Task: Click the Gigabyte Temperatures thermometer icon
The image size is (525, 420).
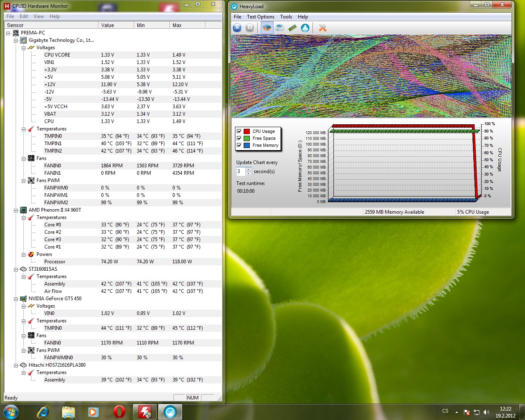Action: pos(31,129)
